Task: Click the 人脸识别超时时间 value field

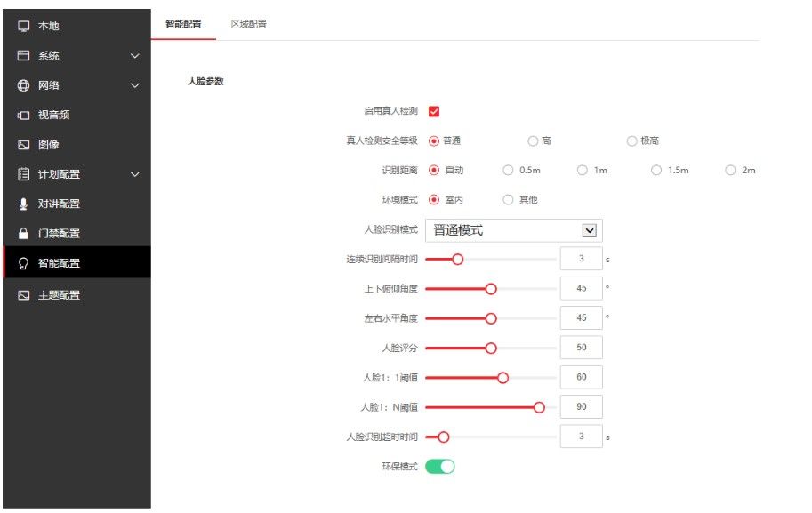Action: tap(581, 437)
